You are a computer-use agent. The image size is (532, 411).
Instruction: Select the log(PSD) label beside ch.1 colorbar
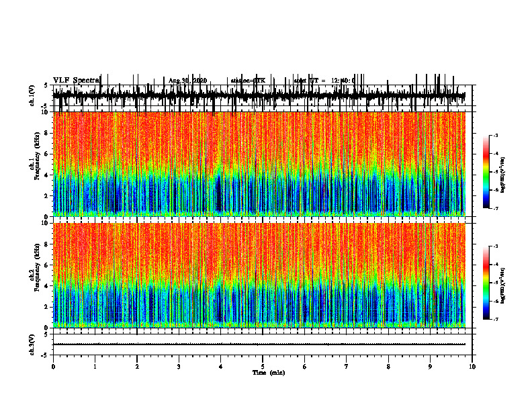tap(502, 175)
